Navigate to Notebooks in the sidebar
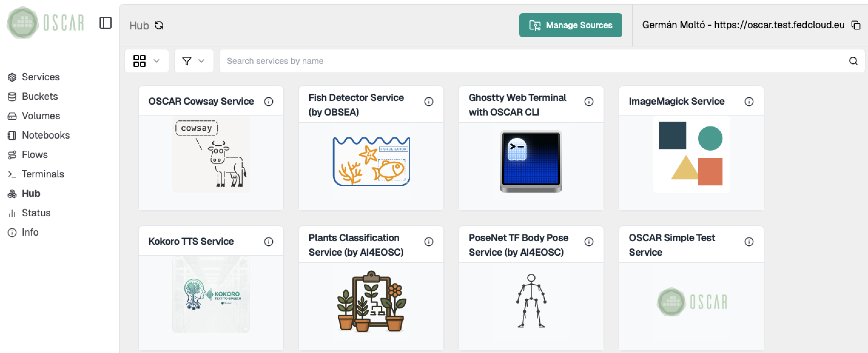The image size is (868, 353). coord(45,135)
